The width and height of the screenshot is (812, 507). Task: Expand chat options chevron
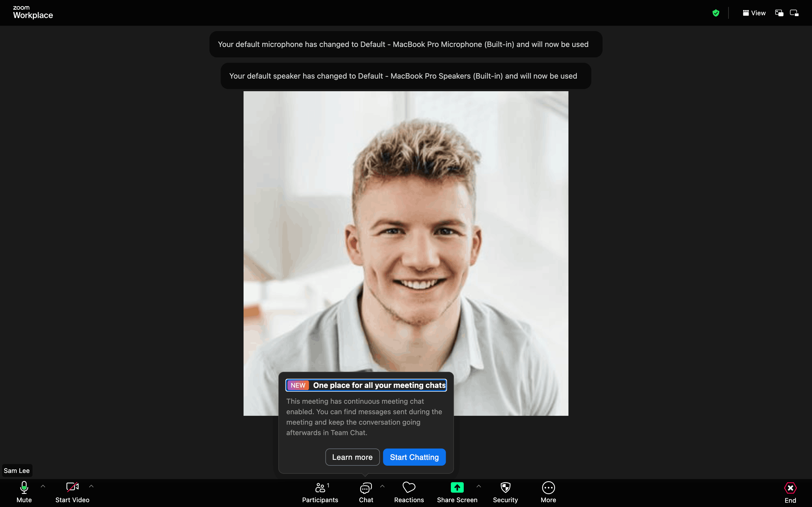382,486
